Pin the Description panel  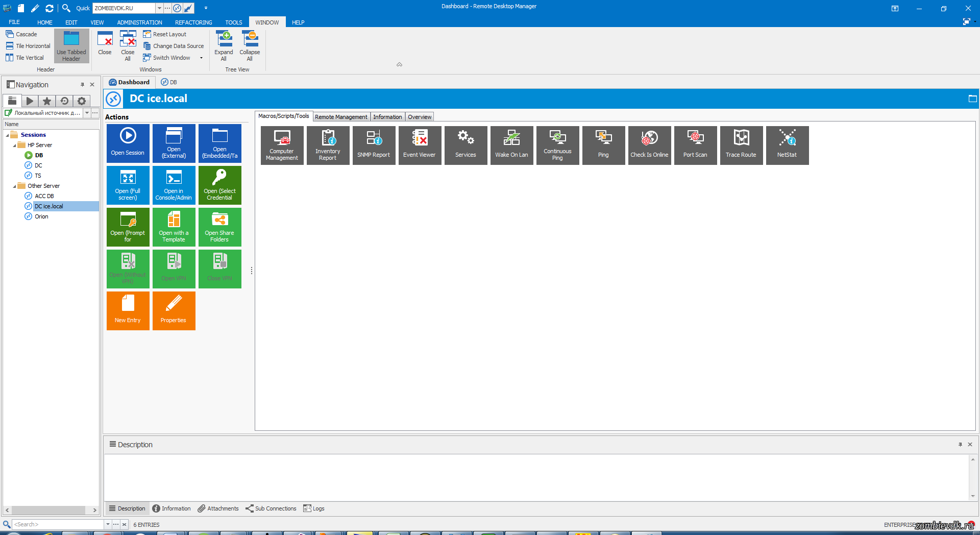click(x=960, y=445)
